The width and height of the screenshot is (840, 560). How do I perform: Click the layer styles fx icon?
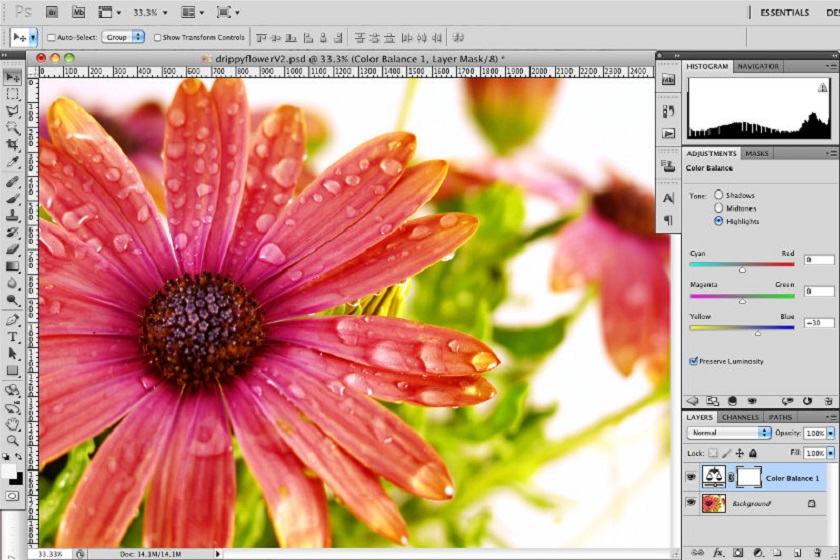point(718,551)
